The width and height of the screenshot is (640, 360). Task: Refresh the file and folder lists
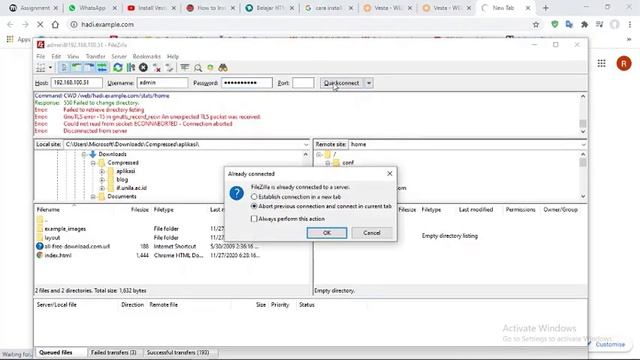(x=118, y=68)
